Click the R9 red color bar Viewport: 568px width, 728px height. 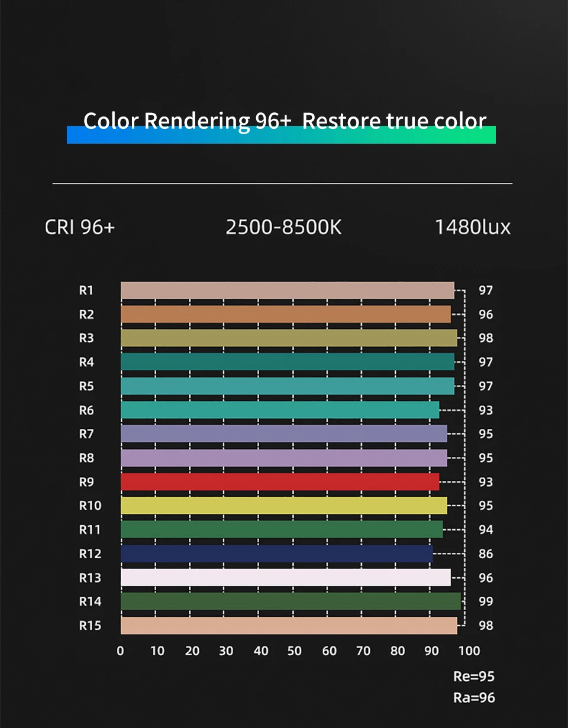280,482
